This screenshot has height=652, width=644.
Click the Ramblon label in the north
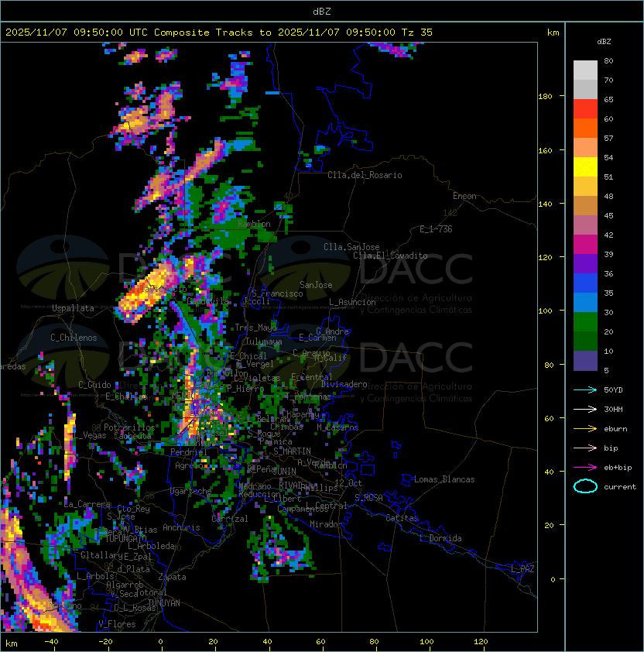[x=254, y=224]
